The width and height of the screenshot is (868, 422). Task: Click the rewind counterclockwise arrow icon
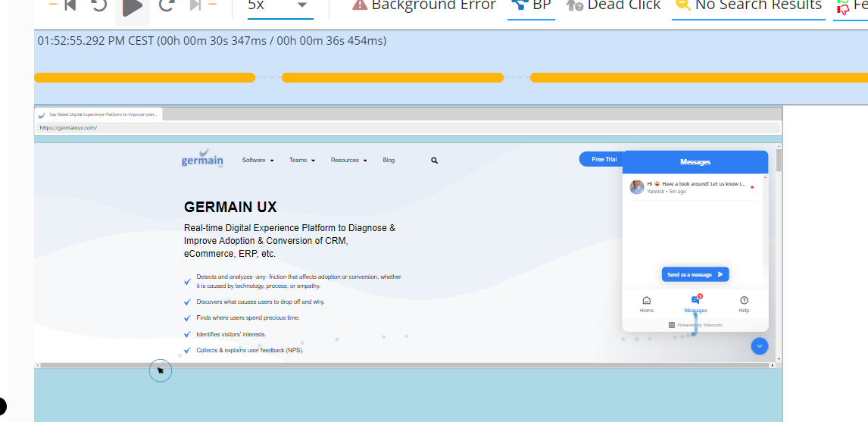pyautogui.click(x=99, y=5)
